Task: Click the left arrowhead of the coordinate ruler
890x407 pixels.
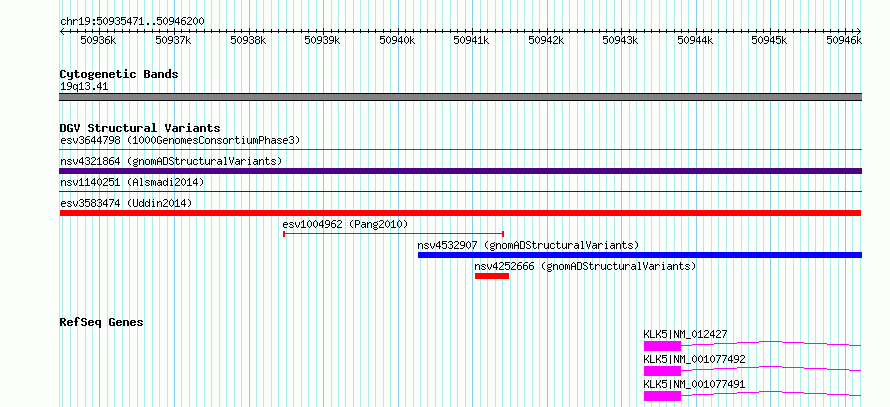Action: coord(62,31)
